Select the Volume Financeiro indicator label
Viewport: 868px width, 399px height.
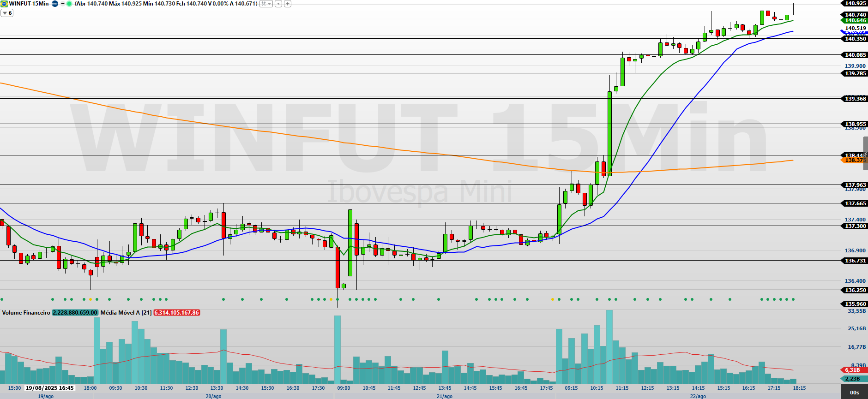[26, 313]
